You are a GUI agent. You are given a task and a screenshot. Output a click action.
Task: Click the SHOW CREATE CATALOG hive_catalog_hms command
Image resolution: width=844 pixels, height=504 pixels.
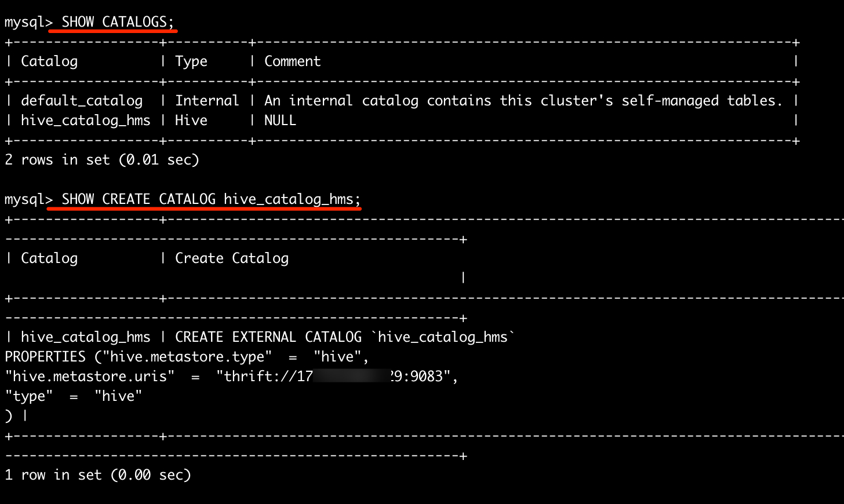pyautogui.click(x=211, y=199)
